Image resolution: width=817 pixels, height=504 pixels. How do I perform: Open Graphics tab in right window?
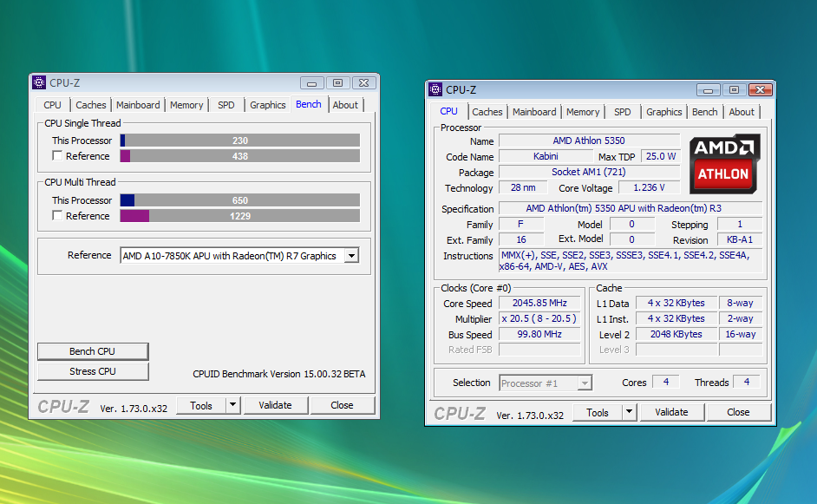pyautogui.click(x=664, y=112)
